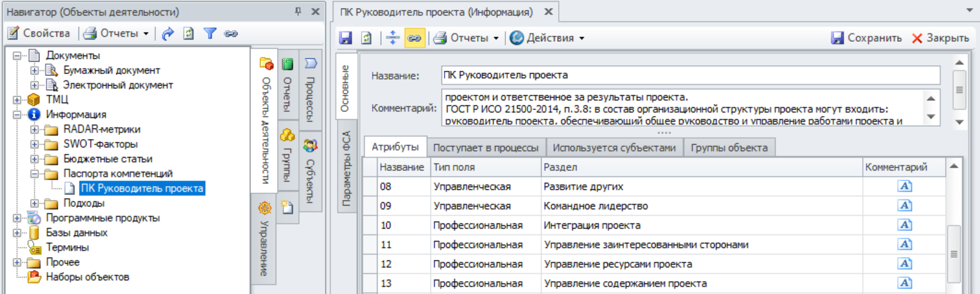Image resolution: width=980 pixels, height=294 pixels.
Task: Click the pin icon on Navigator panel
Action: click(298, 12)
